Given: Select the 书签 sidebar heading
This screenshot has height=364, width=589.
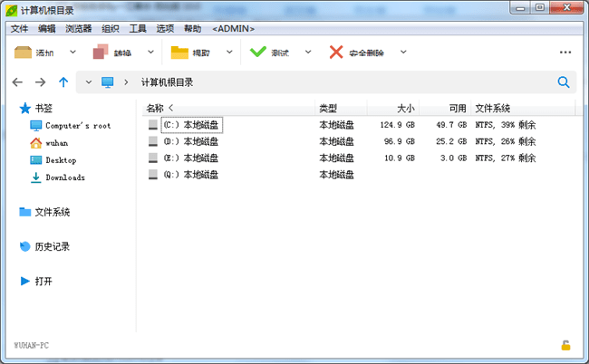Looking at the screenshot, I should point(43,109).
